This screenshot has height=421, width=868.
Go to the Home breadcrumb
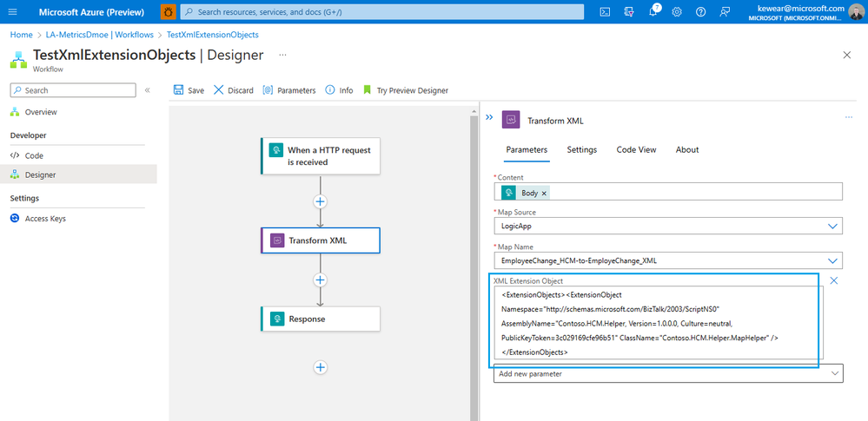tap(21, 35)
